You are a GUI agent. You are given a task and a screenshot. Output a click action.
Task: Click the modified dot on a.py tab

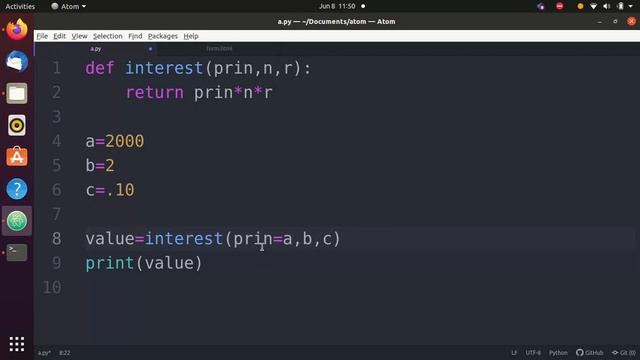point(150,49)
